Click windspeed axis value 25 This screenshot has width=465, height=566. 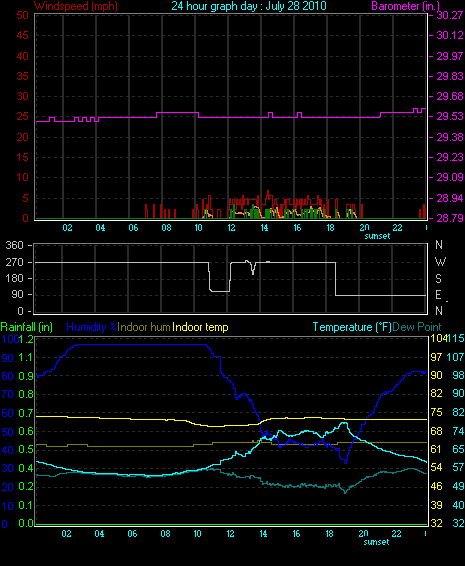click(22, 117)
